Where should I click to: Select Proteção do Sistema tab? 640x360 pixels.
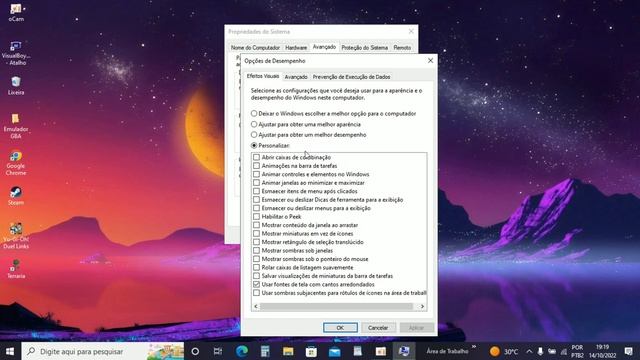(364, 48)
